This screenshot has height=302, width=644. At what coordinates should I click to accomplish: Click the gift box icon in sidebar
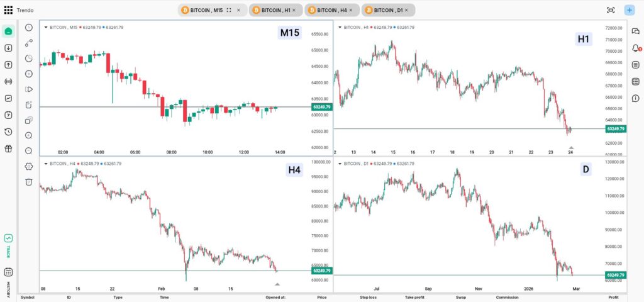pos(8,148)
